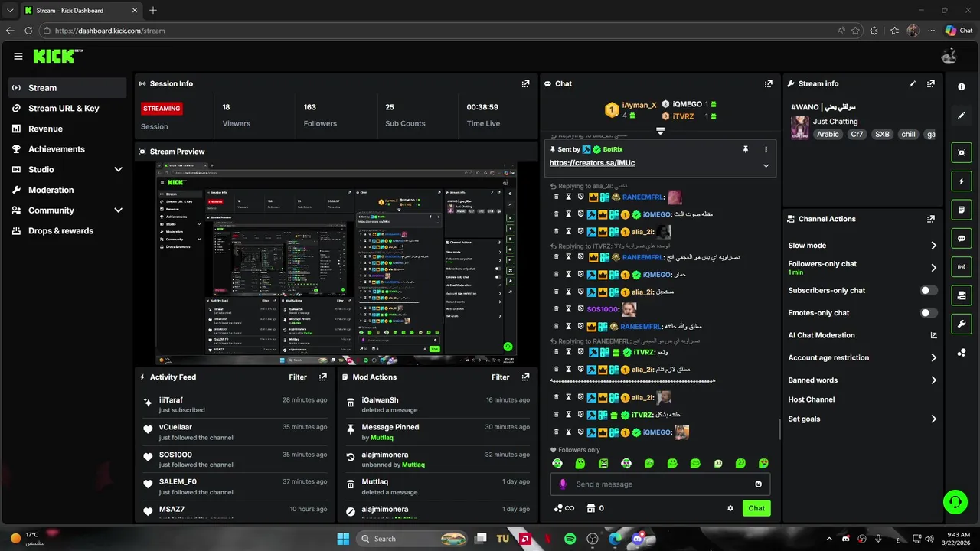The height and width of the screenshot is (551, 980).
Task: Toggle Subscribers-only chat switch
Action: pos(928,291)
